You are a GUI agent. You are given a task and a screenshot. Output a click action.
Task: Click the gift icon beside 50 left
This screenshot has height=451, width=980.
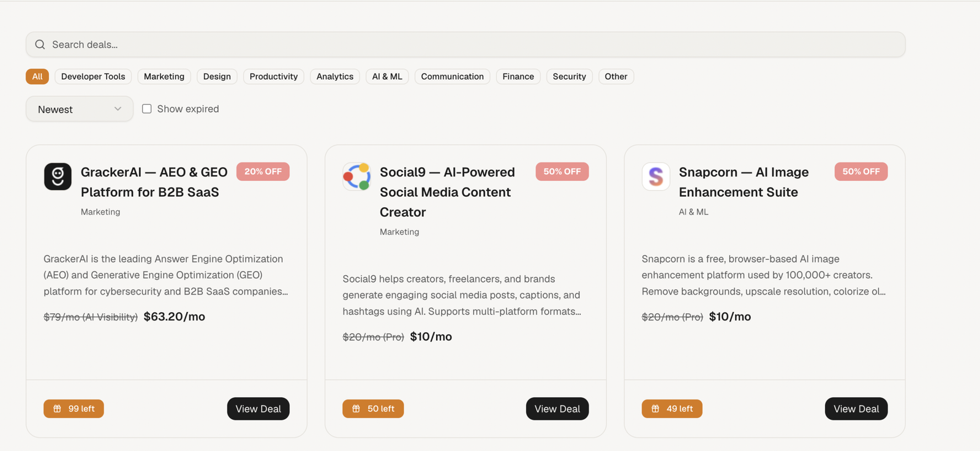tap(356, 409)
